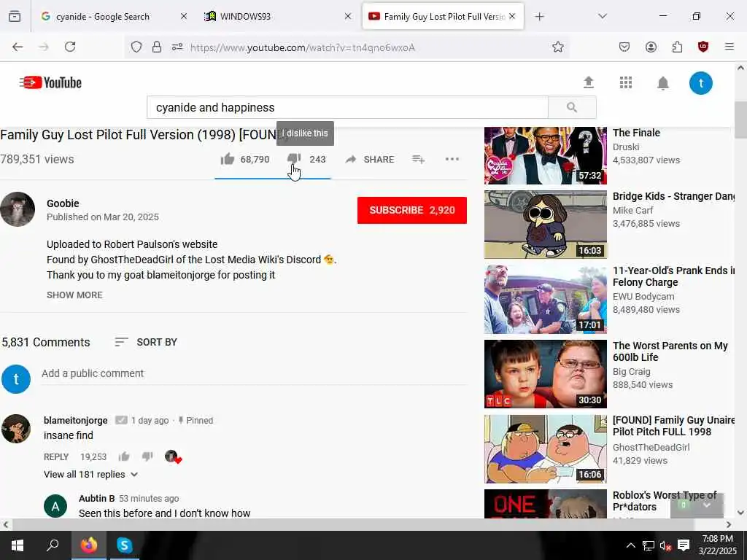Click the horizontal page scrollbar
This screenshot has width=747, height=560.
tap(353, 525)
